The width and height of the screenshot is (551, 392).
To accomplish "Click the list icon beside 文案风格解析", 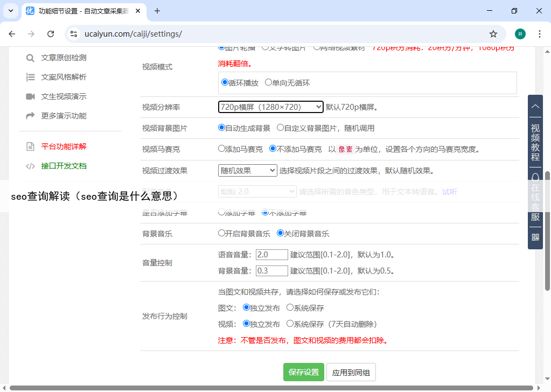I will [30, 78].
